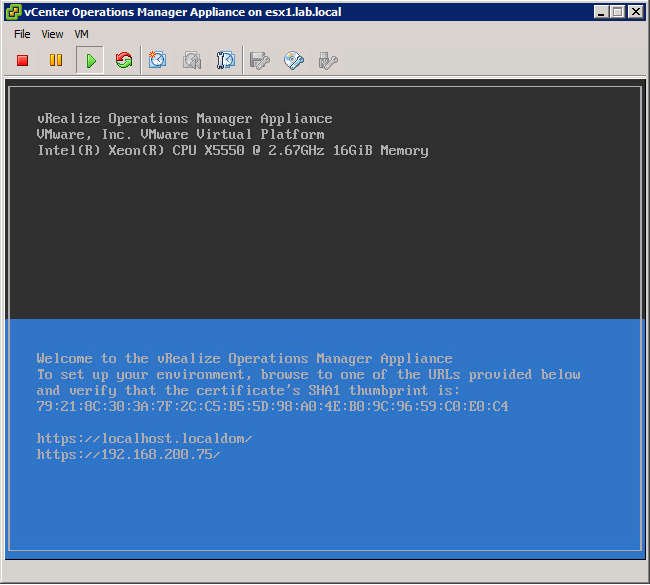Click the SHA1 thumbprint value line
The image size is (650, 585).
[x=272, y=406]
